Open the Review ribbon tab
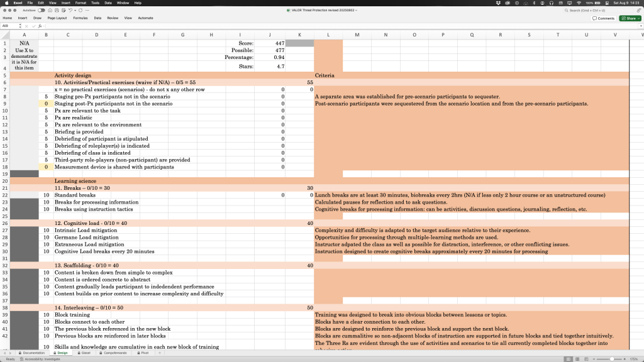 click(x=113, y=18)
